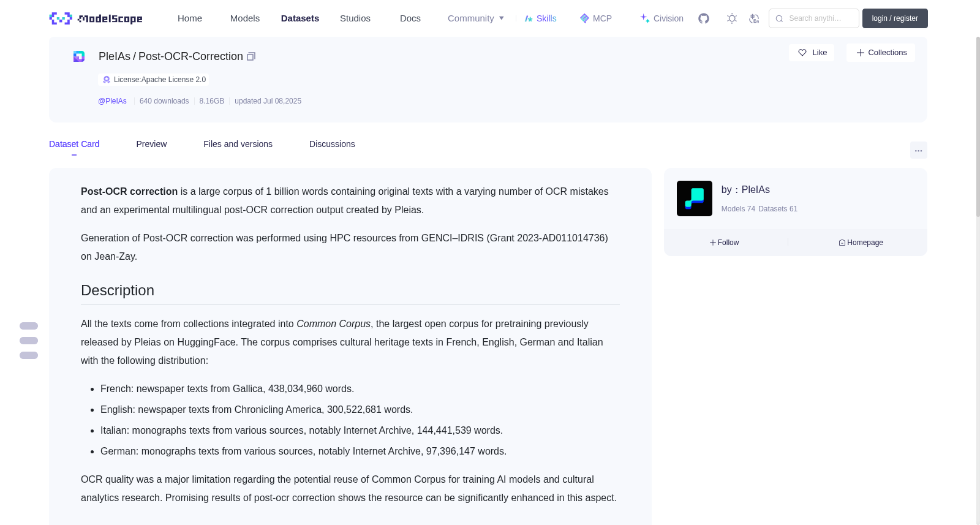Open the Skills page
980x525 pixels.
tap(540, 18)
